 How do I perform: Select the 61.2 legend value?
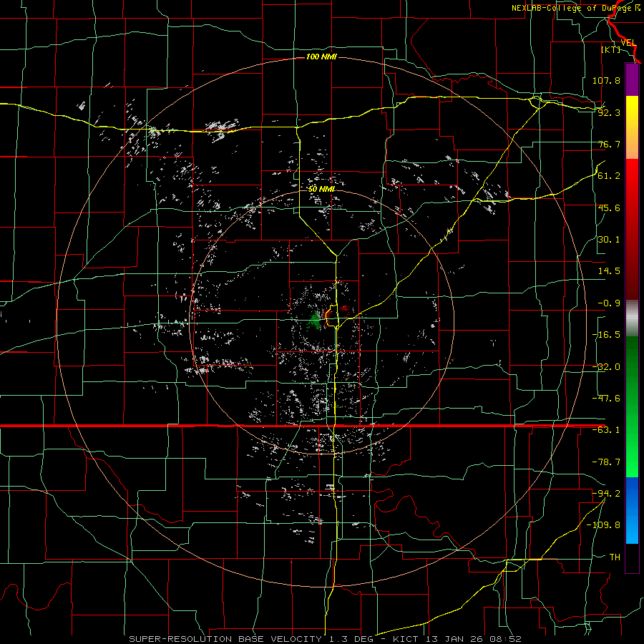609,176
